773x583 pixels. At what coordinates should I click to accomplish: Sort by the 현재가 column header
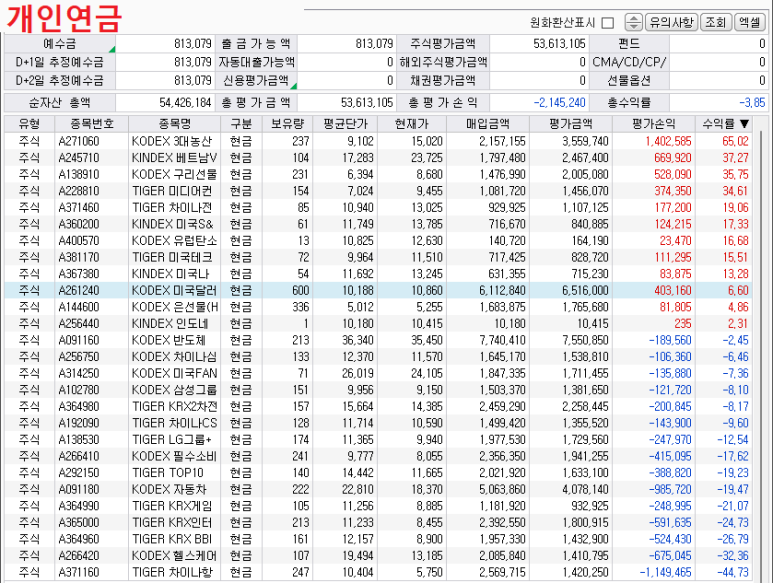click(412, 124)
